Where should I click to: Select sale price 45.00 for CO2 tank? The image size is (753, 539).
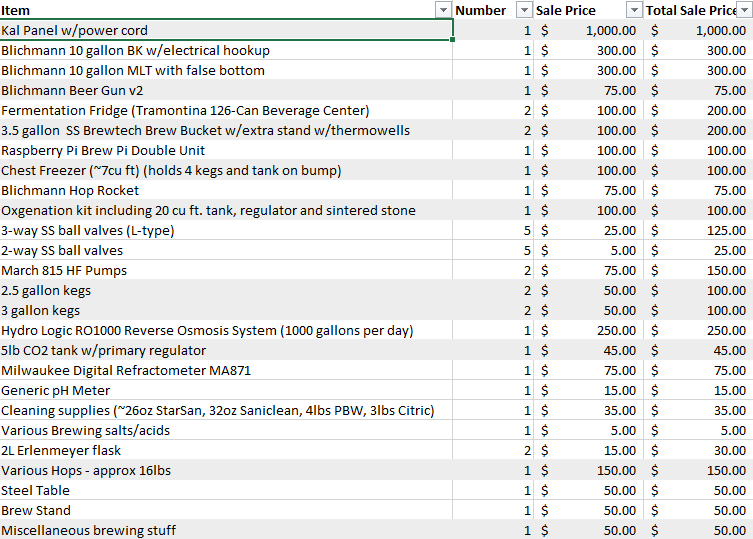coord(588,350)
